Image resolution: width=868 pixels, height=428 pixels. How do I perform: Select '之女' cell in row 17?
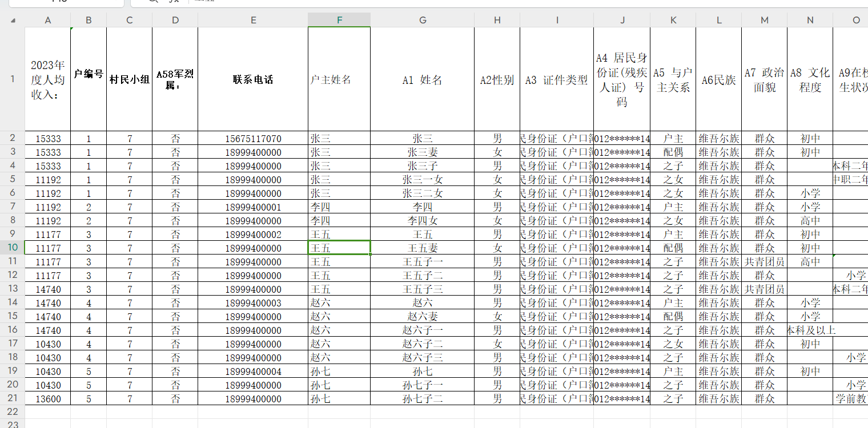coord(673,344)
